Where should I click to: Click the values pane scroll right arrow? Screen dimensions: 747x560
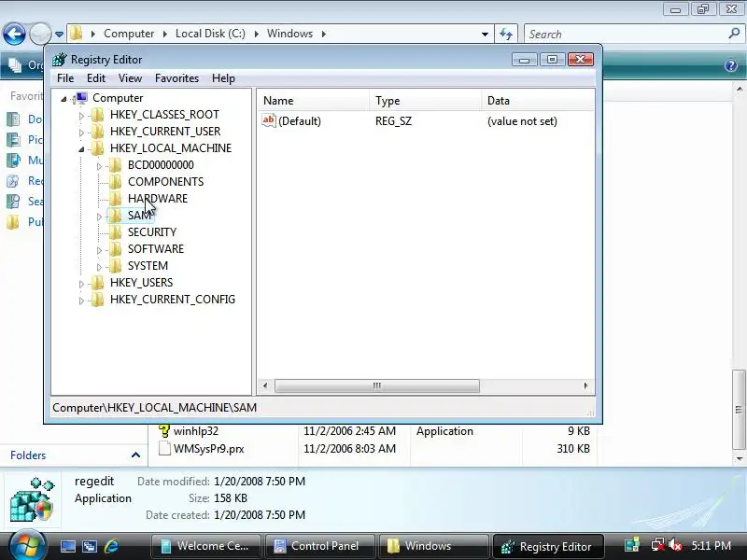pyautogui.click(x=585, y=385)
